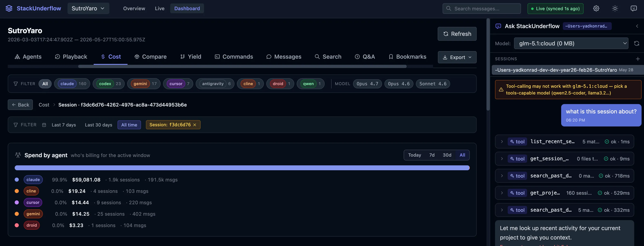Viewport: 644px width, 246px height.
Task: Filter by the Sonnet 4.6 model chip
Action: [433, 84]
